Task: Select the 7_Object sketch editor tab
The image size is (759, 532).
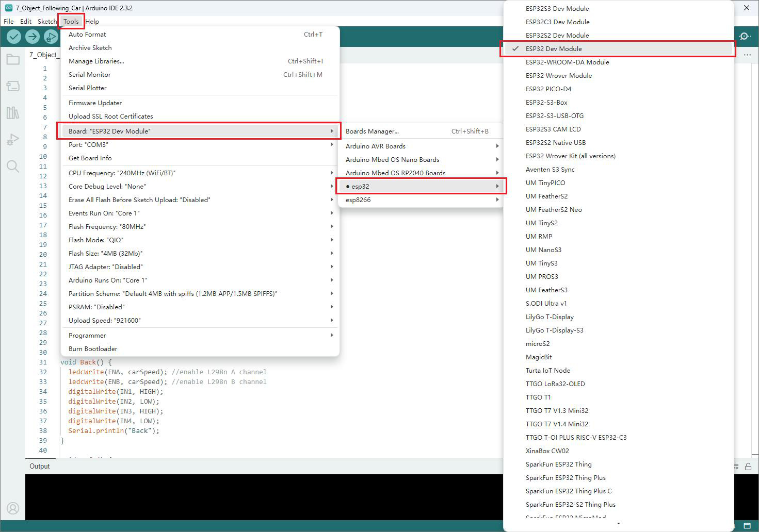Action: tap(43, 55)
